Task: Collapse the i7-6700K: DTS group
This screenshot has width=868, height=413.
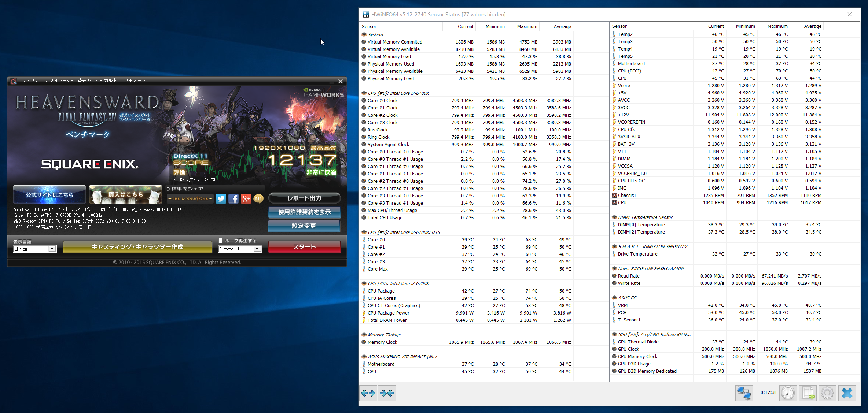Action: tap(364, 232)
